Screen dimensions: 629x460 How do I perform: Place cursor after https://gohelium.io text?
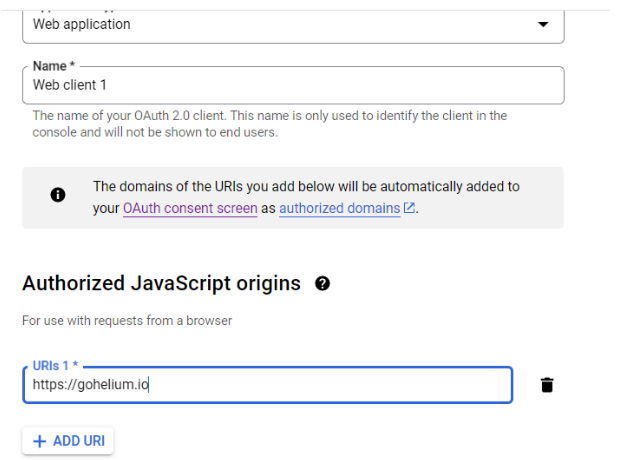click(149, 385)
